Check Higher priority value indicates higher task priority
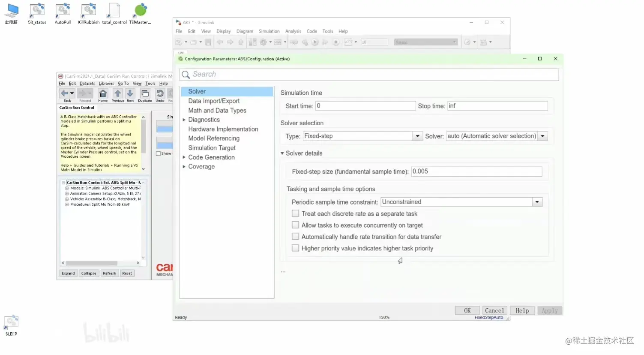 click(x=295, y=248)
